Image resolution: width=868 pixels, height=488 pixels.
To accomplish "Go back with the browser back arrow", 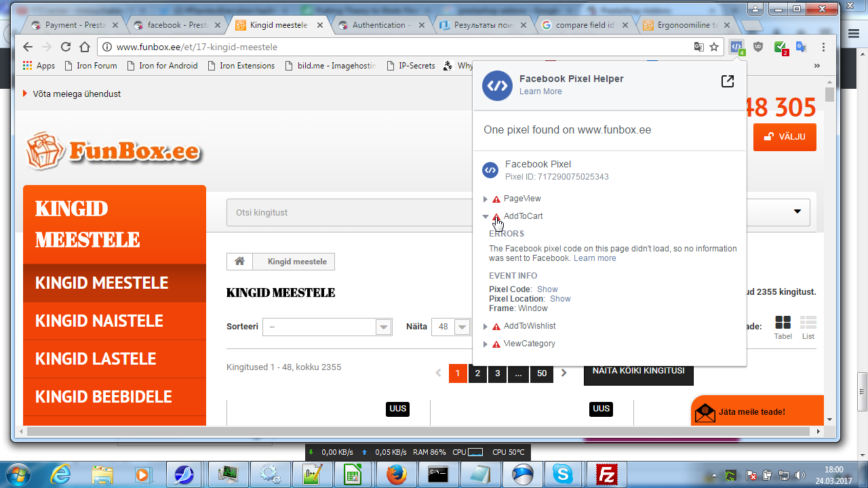I will pyautogui.click(x=28, y=47).
